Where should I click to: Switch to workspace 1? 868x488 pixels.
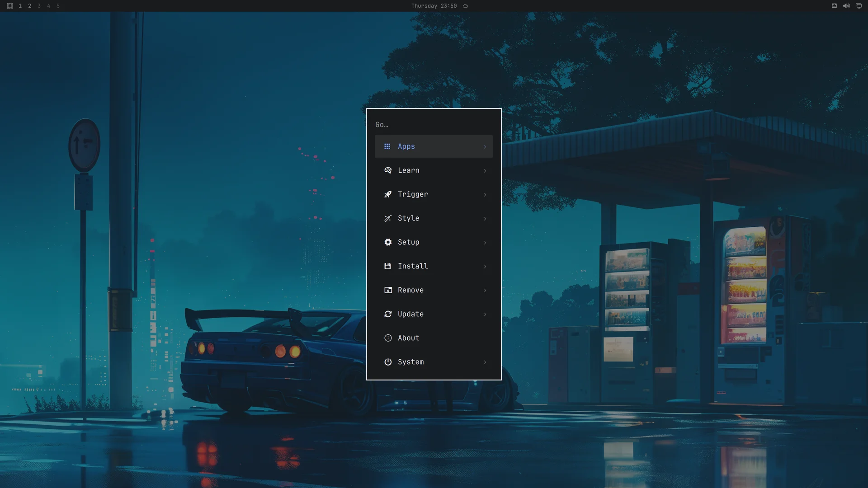click(x=20, y=6)
